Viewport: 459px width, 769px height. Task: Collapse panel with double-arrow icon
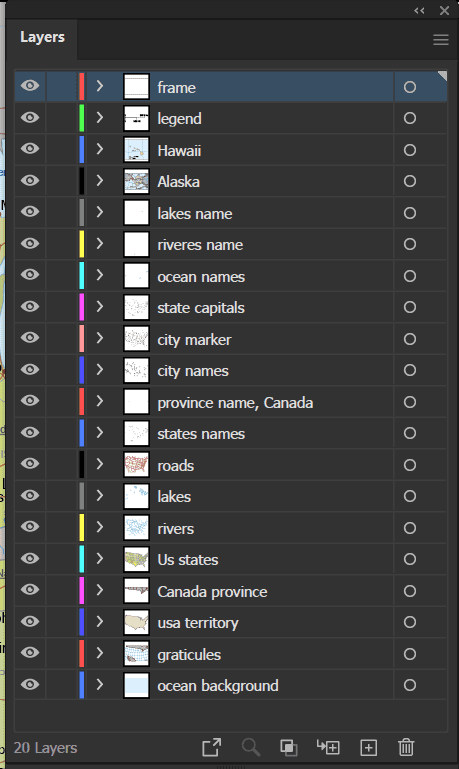419,10
